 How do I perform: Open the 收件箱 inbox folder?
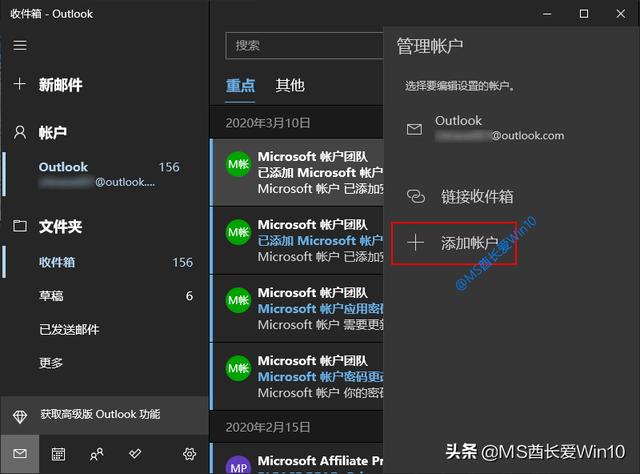click(x=106, y=262)
